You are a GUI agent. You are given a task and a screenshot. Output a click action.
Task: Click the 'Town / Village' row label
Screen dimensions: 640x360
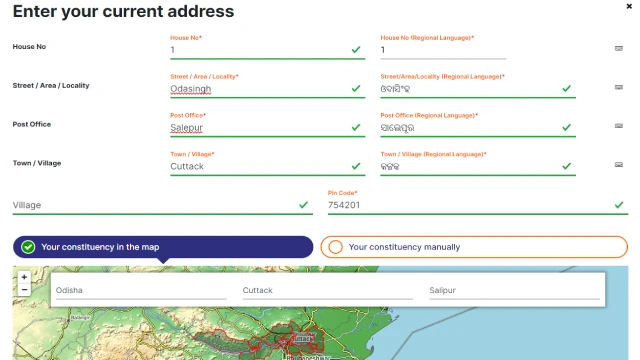[x=37, y=163]
